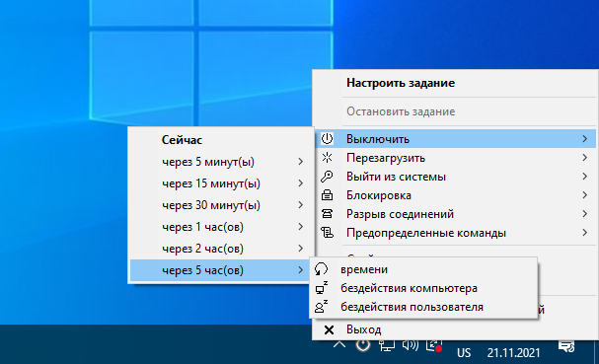
Task: Open the Настроить задание menu entry
Action: pyautogui.click(x=455, y=83)
